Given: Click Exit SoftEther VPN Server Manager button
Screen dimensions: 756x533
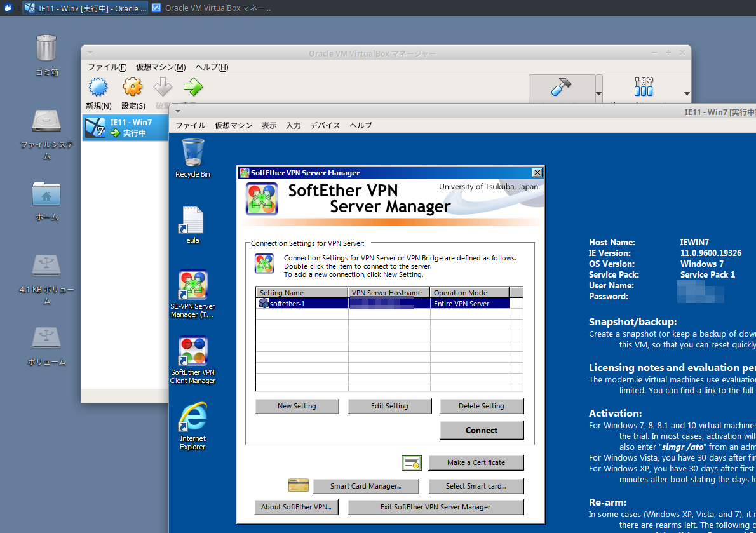Looking at the screenshot, I should (435, 507).
